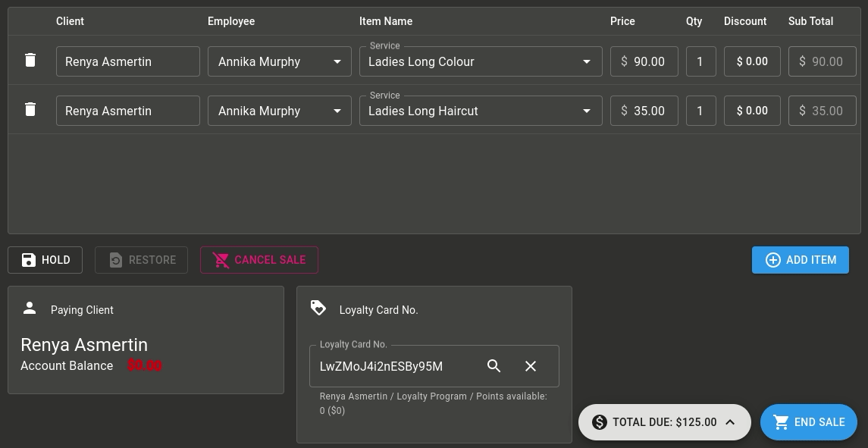Edit client name in first row
The width and height of the screenshot is (868, 448).
click(x=128, y=61)
